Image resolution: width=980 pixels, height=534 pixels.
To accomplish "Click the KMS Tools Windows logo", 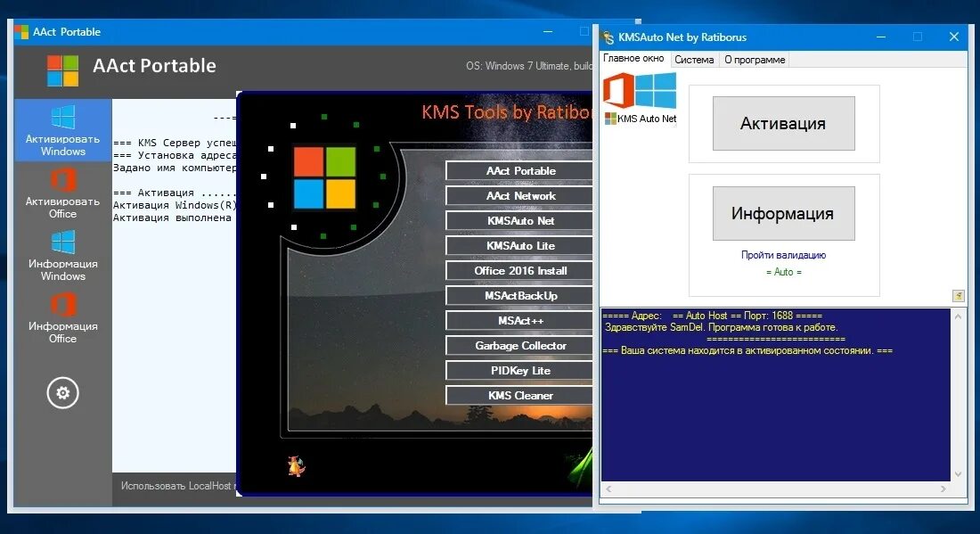I will click(324, 177).
